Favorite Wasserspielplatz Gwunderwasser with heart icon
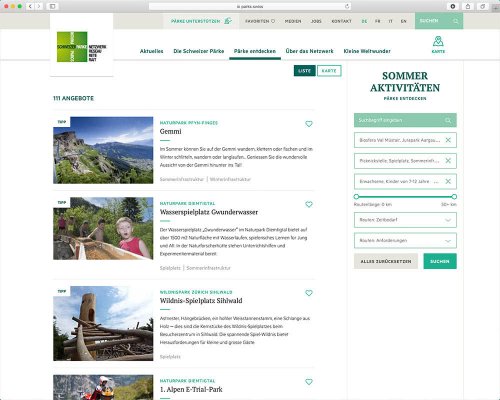The width and height of the screenshot is (500, 400). pyautogui.click(x=309, y=204)
